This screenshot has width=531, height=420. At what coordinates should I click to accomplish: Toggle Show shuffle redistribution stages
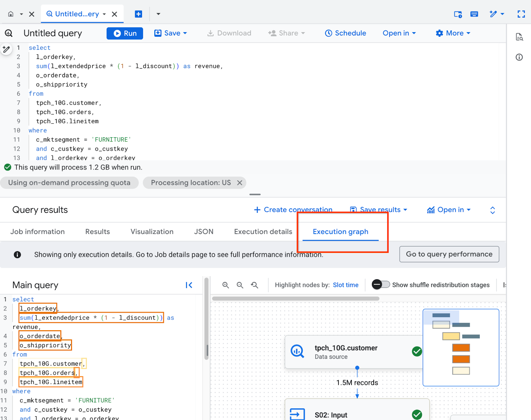[x=381, y=285]
